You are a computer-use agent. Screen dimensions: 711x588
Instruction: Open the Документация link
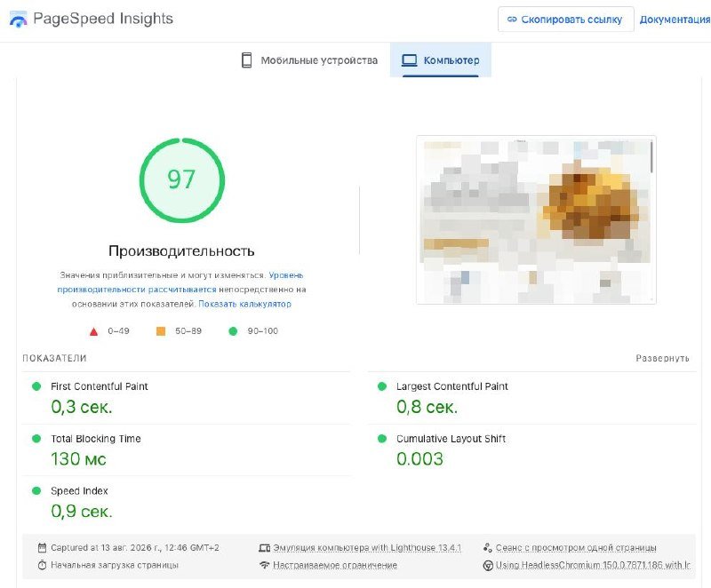[675, 20]
